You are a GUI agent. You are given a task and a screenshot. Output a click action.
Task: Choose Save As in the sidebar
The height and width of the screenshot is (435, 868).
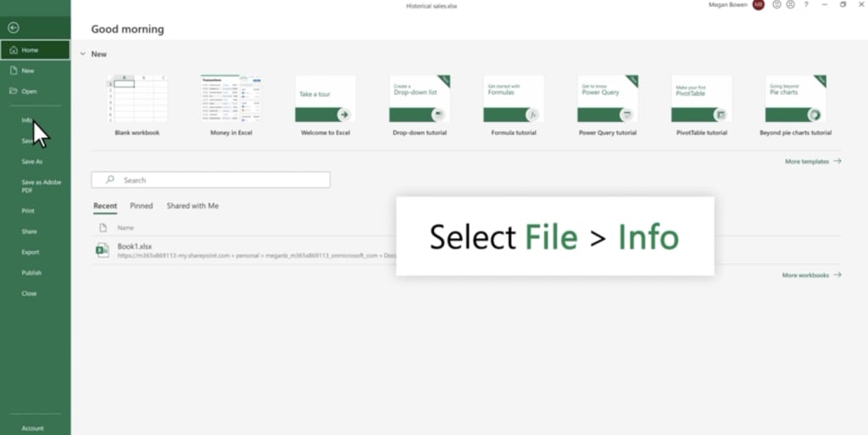(32, 162)
